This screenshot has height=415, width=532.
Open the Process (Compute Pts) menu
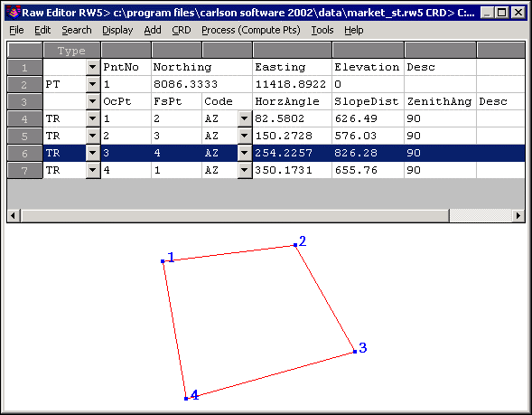coord(251,30)
